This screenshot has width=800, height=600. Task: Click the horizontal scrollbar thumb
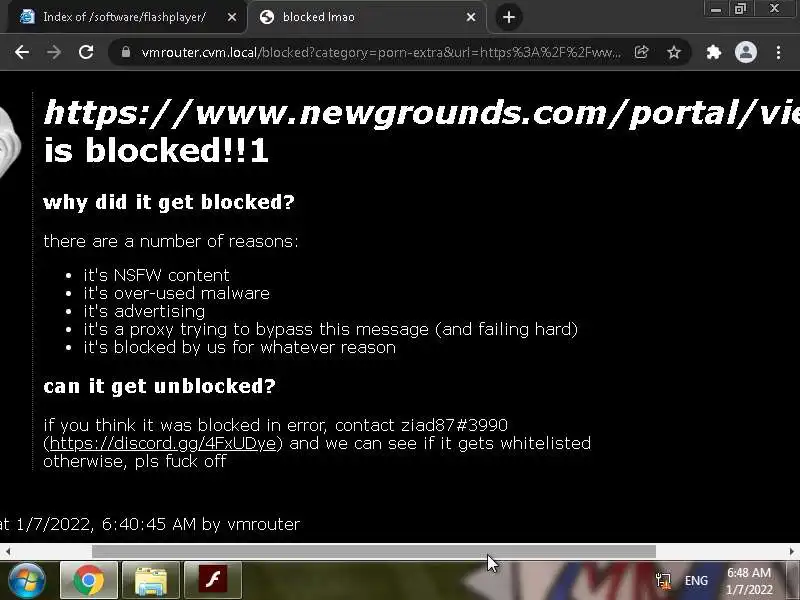(x=373, y=552)
